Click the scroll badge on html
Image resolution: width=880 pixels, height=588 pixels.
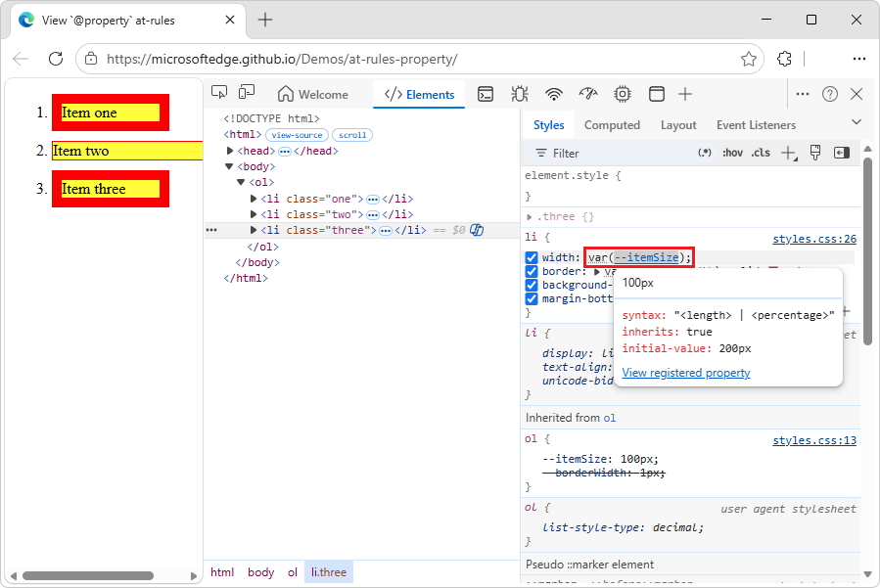click(351, 135)
